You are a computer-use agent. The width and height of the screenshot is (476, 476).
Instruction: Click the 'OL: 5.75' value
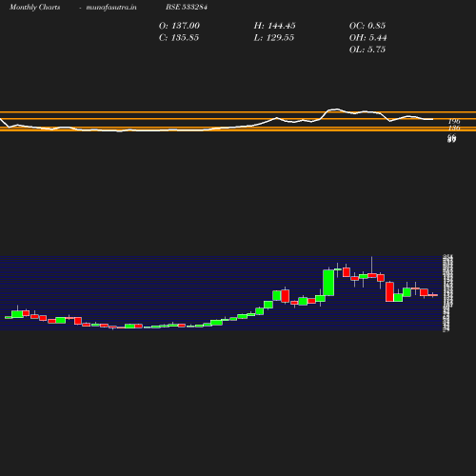[x=367, y=50]
